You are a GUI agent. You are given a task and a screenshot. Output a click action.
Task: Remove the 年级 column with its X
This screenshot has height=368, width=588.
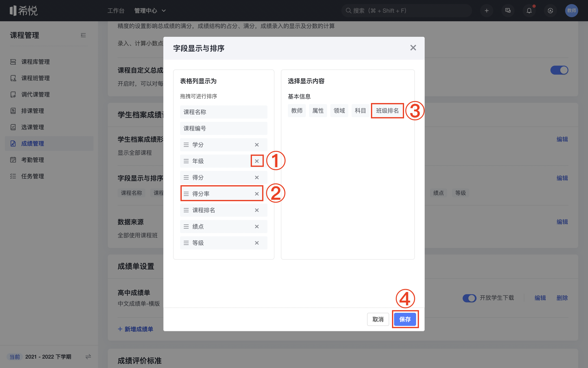[257, 161]
